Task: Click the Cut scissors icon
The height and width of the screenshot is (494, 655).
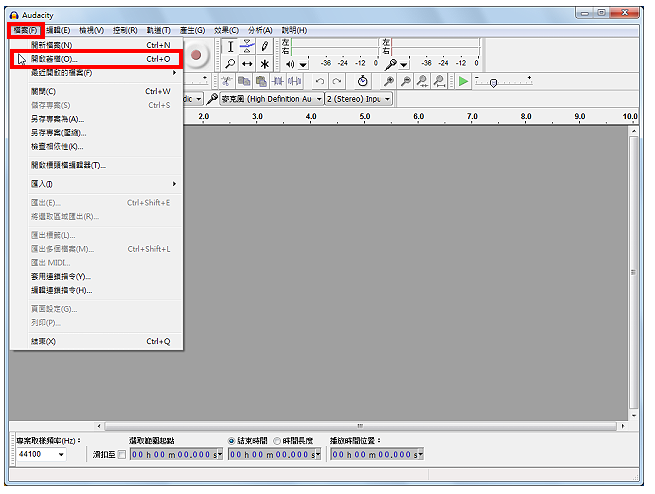Action: click(227, 81)
